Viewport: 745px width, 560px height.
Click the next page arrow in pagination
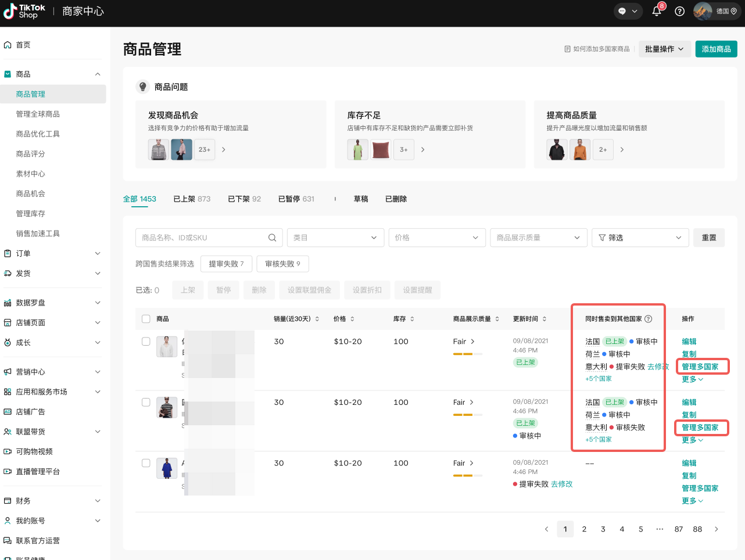716,529
